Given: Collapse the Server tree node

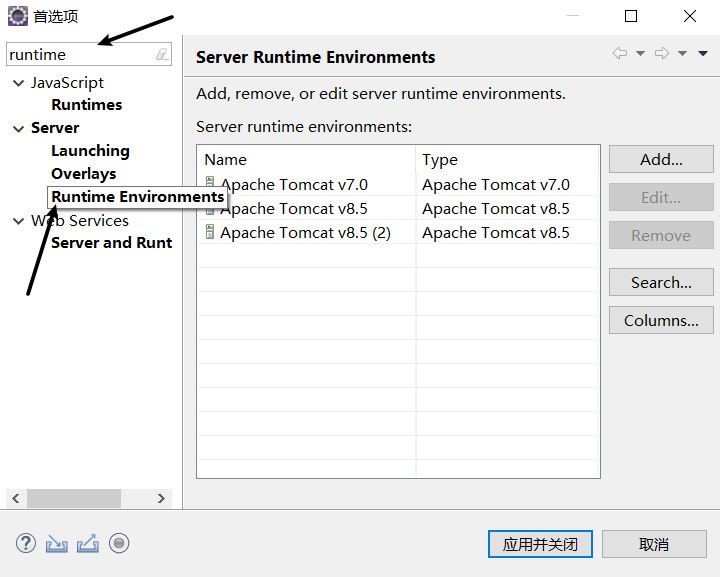Looking at the screenshot, I should (18, 129).
